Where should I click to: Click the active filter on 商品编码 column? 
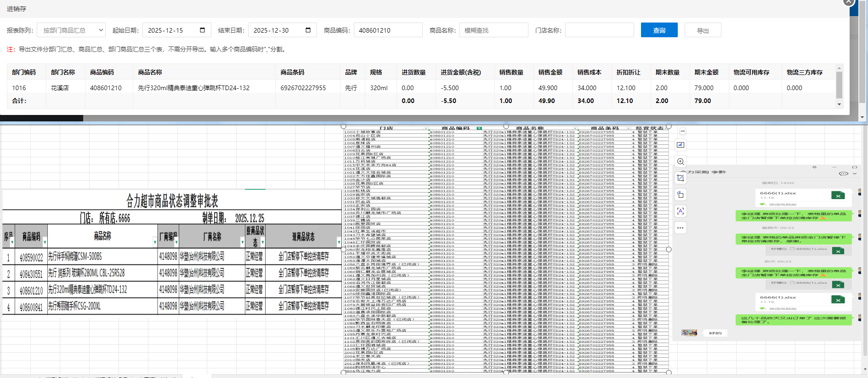[x=479, y=128]
